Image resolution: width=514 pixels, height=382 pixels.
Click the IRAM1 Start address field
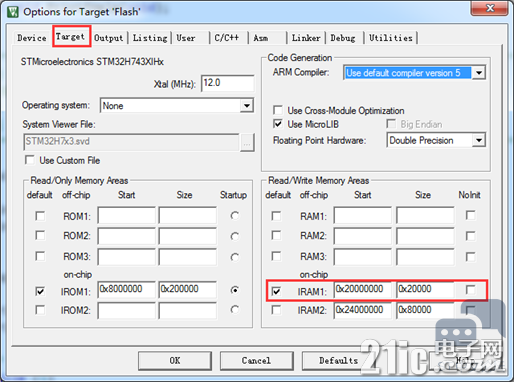(363, 290)
